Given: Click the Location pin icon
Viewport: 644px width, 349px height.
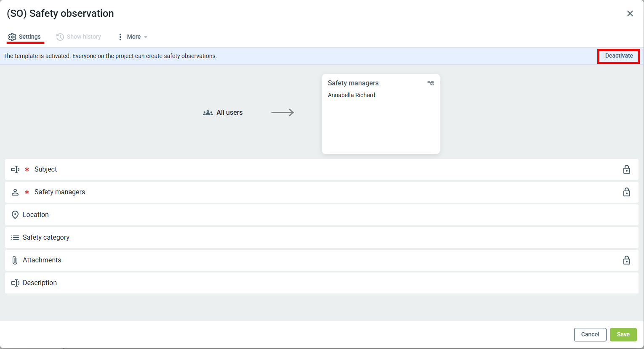Looking at the screenshot, I should tap(15, 215).
